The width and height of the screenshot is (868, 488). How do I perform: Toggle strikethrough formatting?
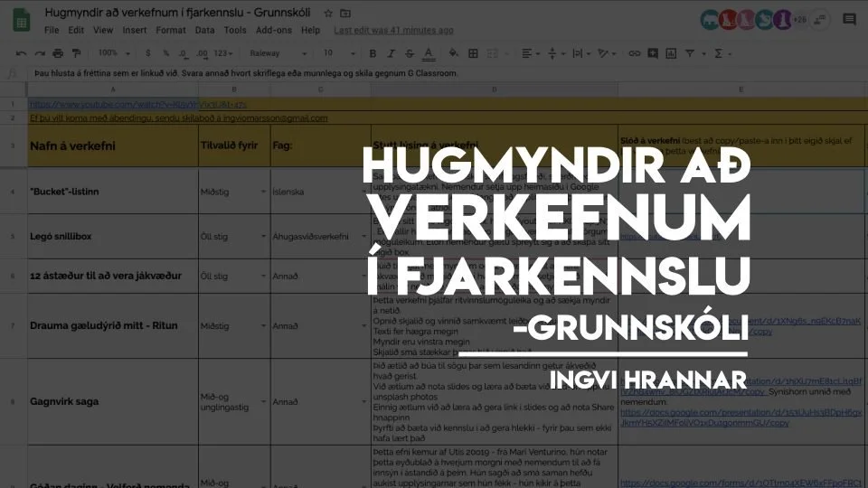[409, 53]
